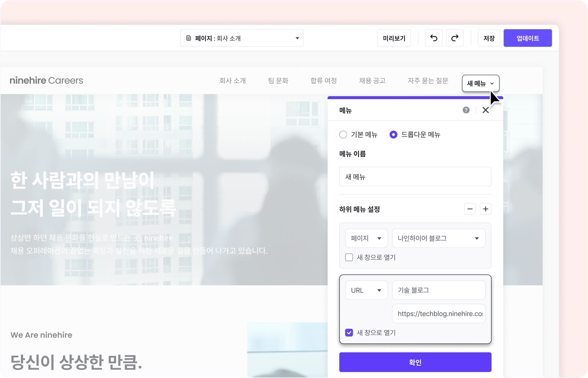Enable 새 창으로 열기 for 나인하이어 블로그

coord(349,257)
